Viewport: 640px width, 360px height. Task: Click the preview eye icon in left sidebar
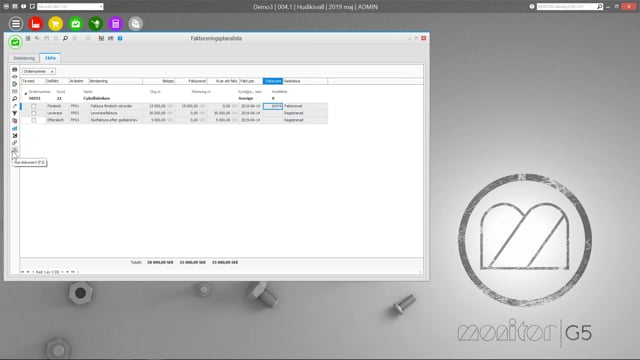tap(15, 77)
